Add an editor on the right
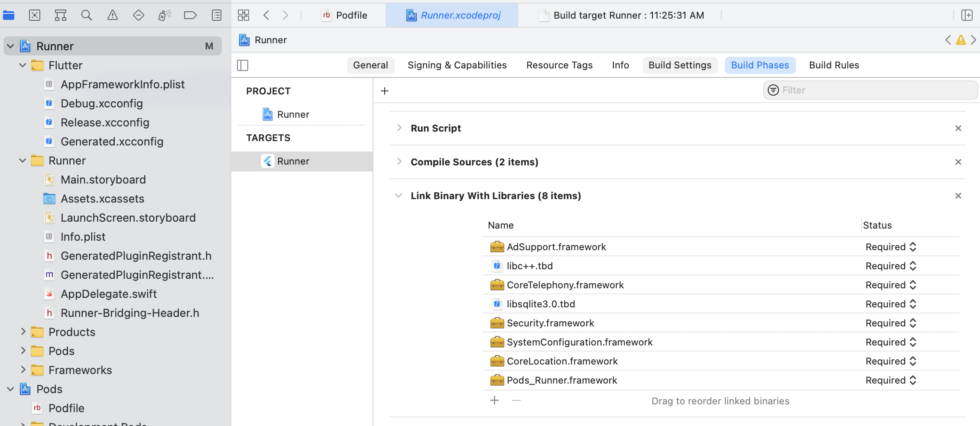The width and height of the screenshot is (980, 426). point(967,16)
